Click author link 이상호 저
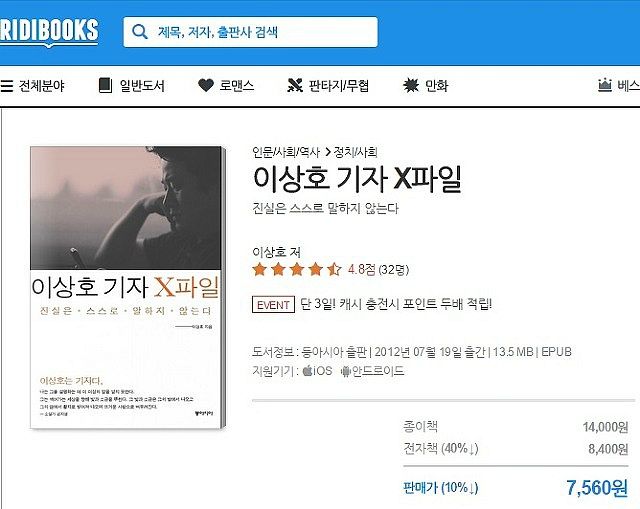Viewport: 640px width, 509px height. click(x=276, y=252)
